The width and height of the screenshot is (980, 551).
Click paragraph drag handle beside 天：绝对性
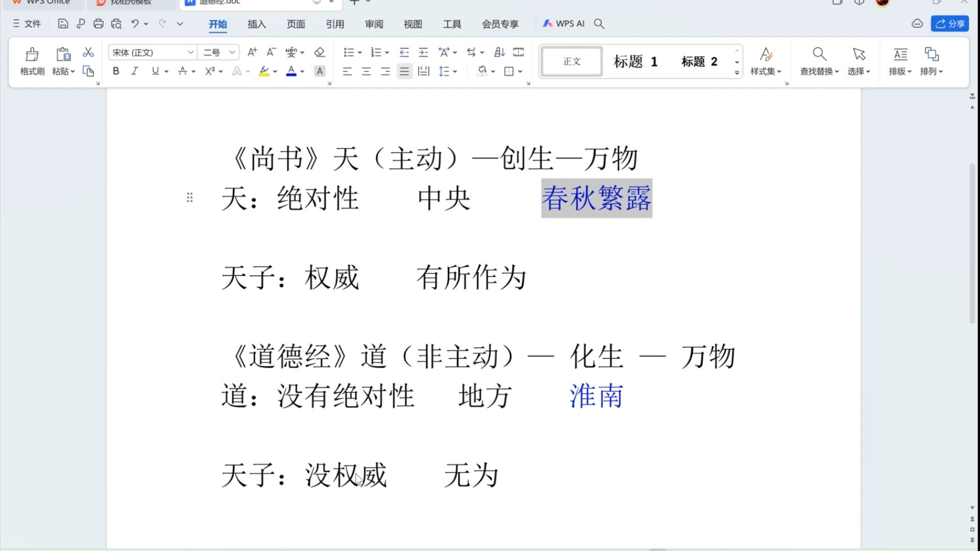coord(189,197)
